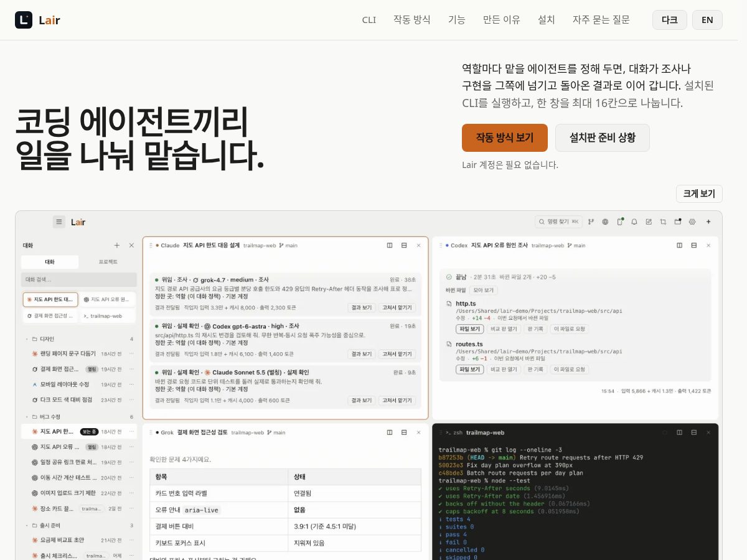Click the 대화 검색 field in sidebar
Screen dimensions: 747x560
(79, 279)
